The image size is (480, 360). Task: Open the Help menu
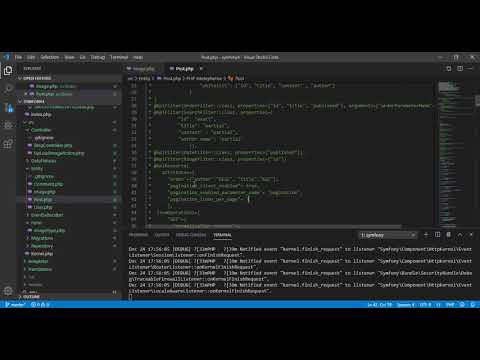point(138,57)
